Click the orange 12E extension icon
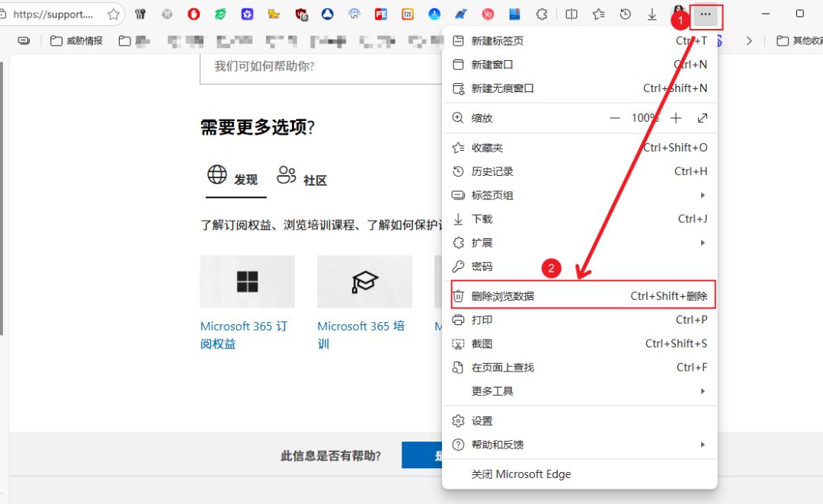Screen dimensions: 823x504 (x=408, y=14)
